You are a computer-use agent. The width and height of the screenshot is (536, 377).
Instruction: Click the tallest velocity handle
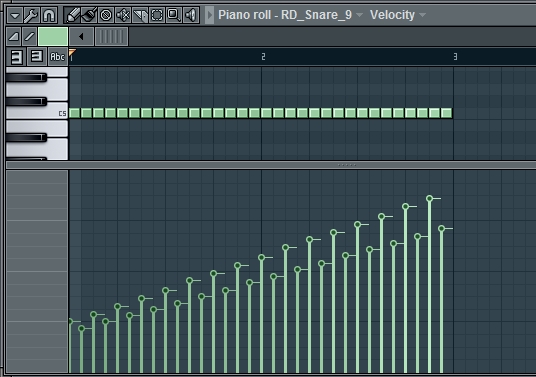[430, 198]
